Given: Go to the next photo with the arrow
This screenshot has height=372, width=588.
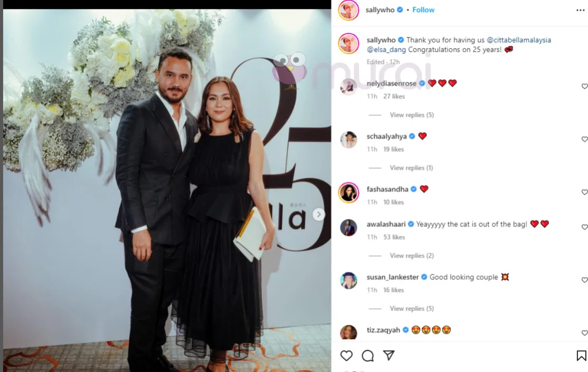Looking at the screenshot, I should [319, 215].
